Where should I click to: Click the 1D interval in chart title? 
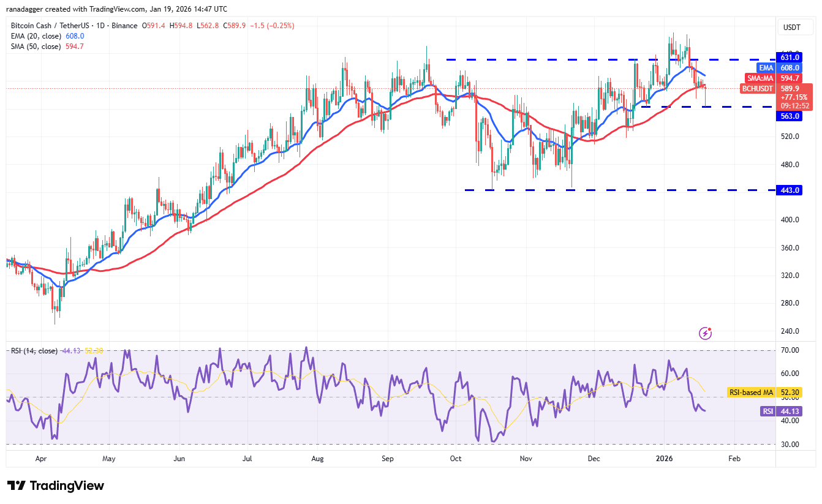tap(101, 26)
